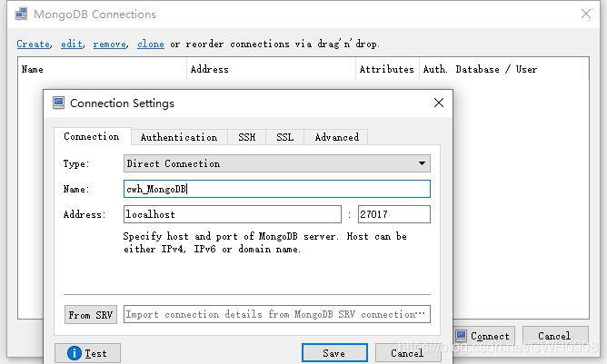Click the Create link
Viewport: 607px width, 364px height.
tap(34, 44)
